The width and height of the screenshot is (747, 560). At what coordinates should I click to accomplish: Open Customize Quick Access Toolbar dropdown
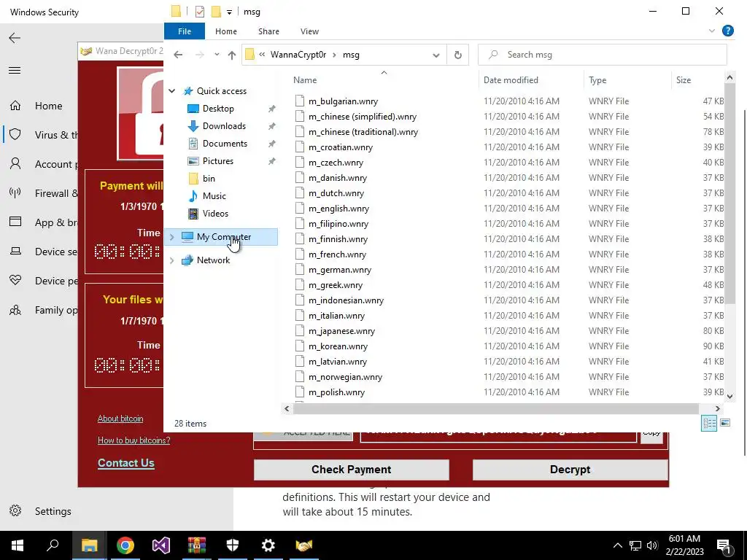tap(229, 12)
